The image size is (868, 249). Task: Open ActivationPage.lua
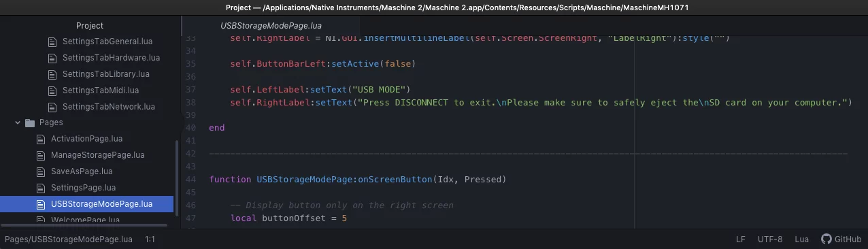86,139
